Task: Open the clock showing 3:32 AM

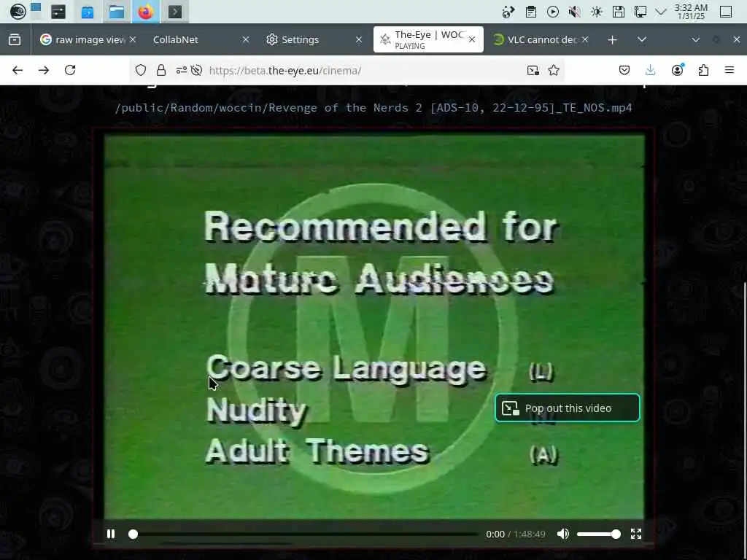Action: (692, 12)
